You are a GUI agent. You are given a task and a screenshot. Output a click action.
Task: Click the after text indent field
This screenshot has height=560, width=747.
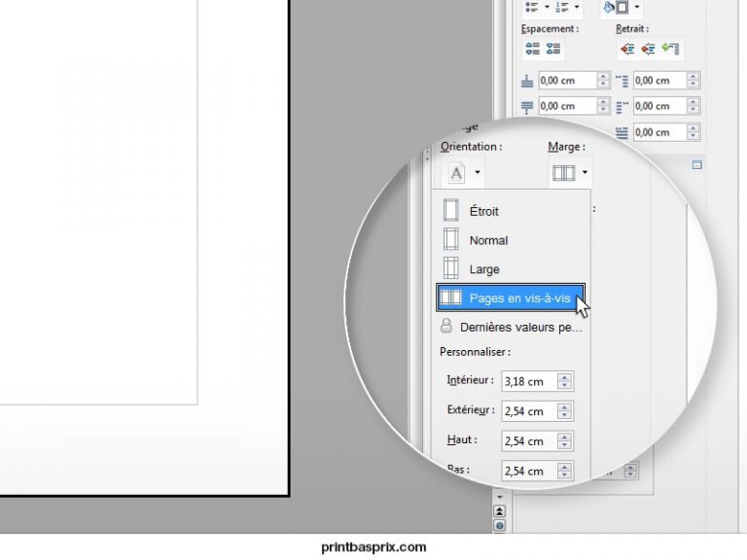[660, 106]
